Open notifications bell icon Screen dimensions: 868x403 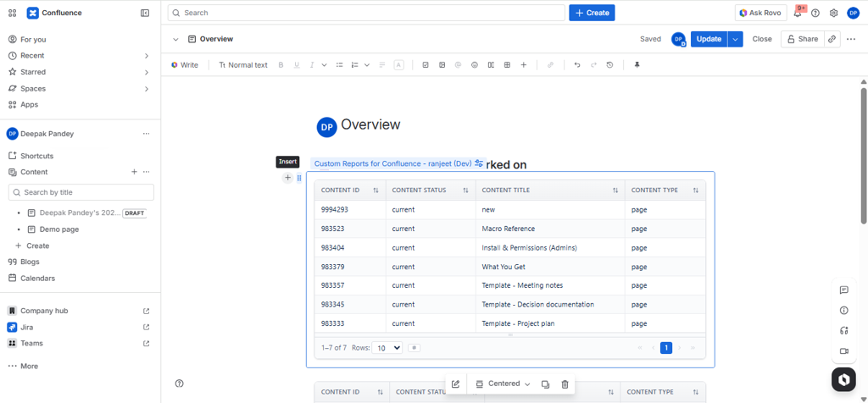[798, 13]
